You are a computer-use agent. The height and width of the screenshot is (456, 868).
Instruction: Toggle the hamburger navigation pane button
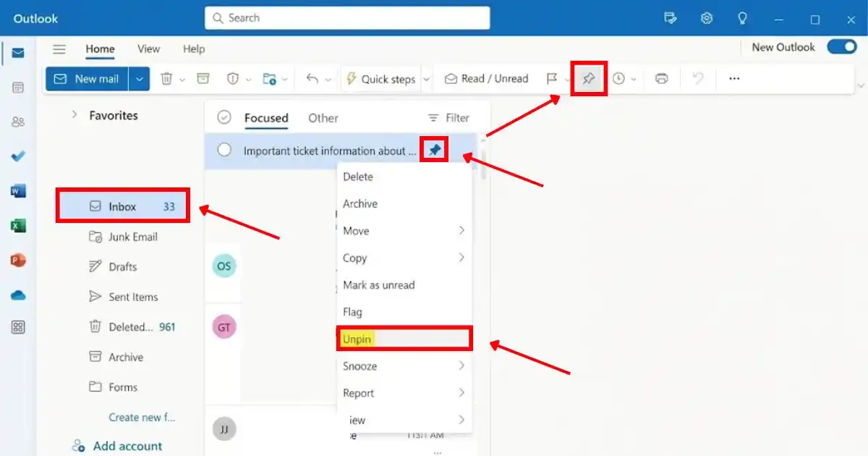point(59,49)
